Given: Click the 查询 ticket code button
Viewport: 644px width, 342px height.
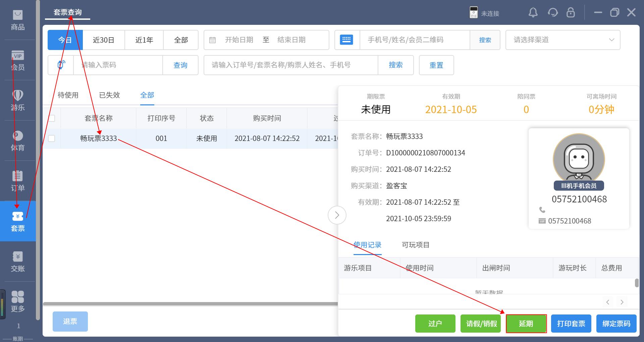Looking at the screenshot, I should point(180,65).
